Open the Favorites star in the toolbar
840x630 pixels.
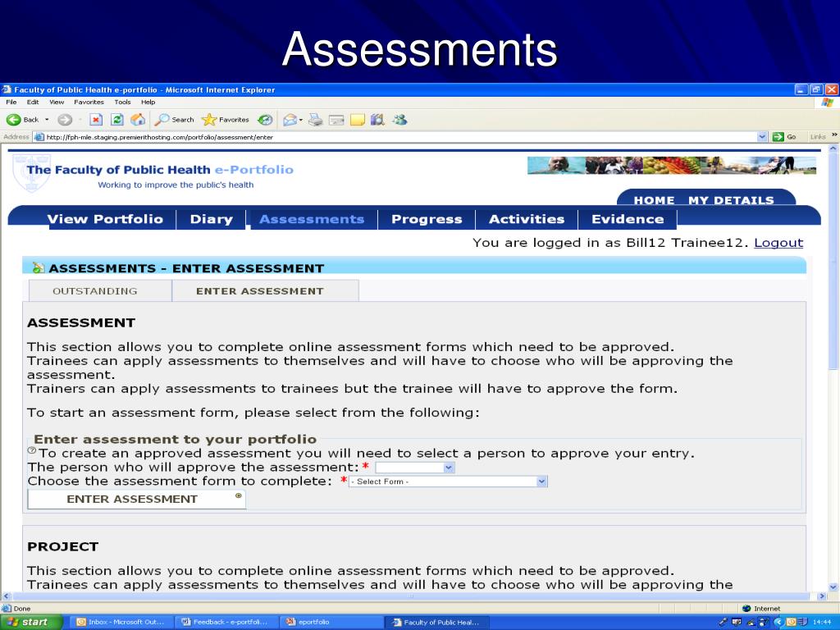tap(225, 120)
